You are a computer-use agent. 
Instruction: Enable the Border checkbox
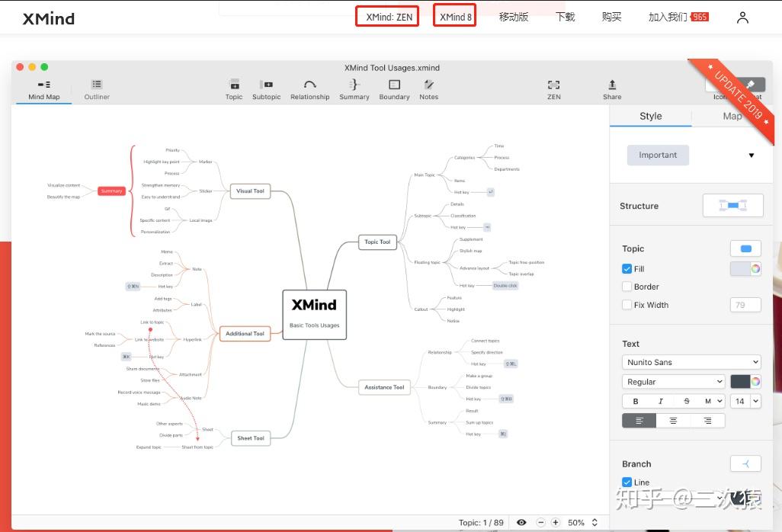(627, 287)
